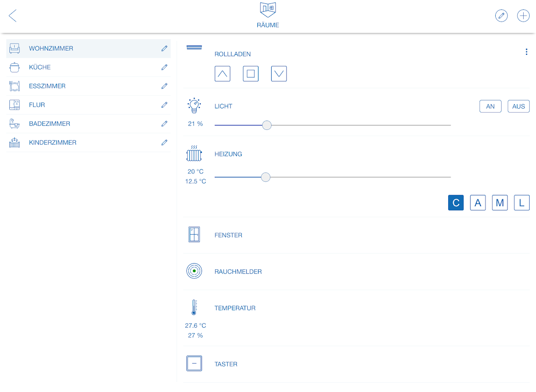Image resolution: width=536 pixels, height=392 pixels.
Task: Lower the Rollladen with the down arrow
Action: tap(279, 74)
